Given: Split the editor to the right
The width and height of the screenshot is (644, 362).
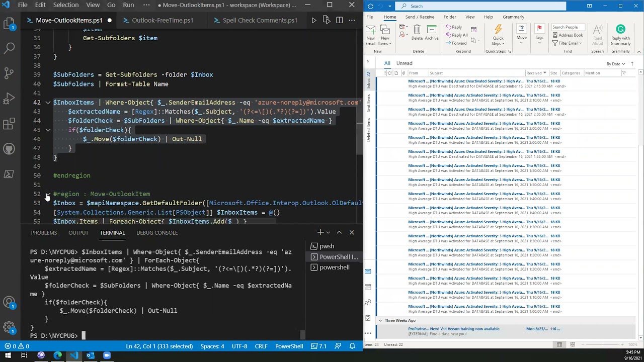Looking at the screenshot, I should (340, 20).
